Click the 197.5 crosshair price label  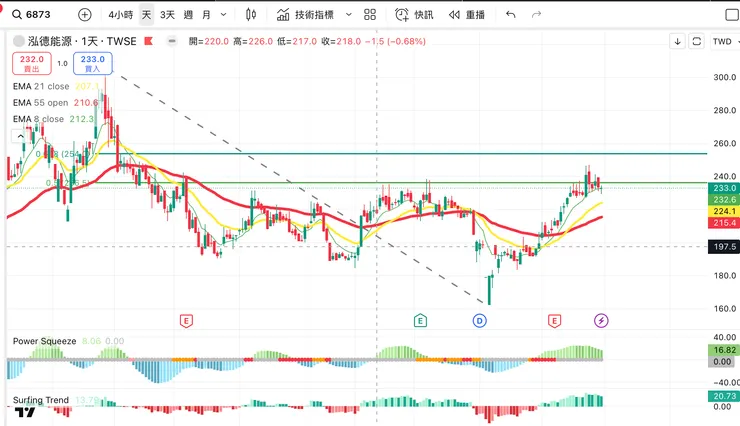724,247
